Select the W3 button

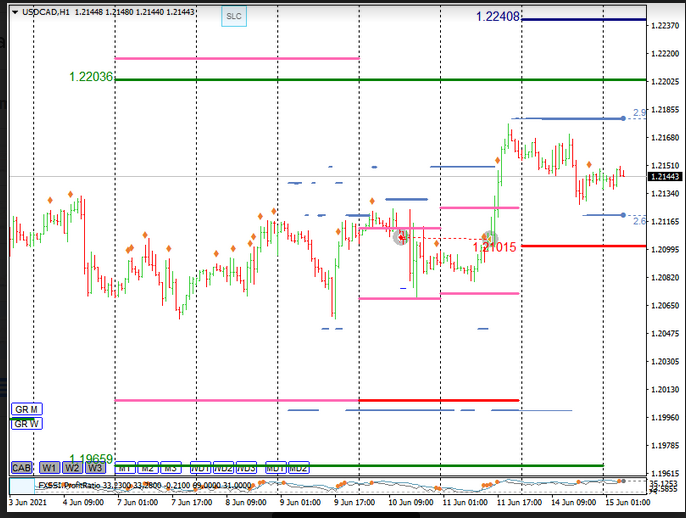point(95,468)
